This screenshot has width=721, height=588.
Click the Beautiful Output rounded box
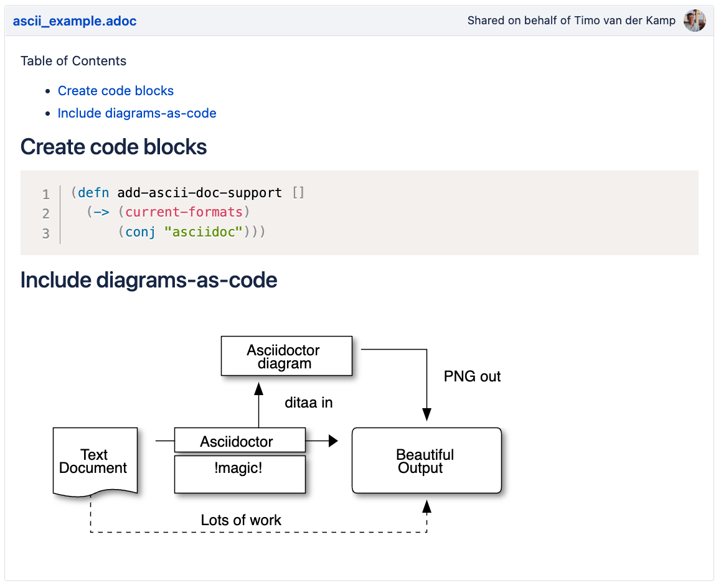coord(426,461)
